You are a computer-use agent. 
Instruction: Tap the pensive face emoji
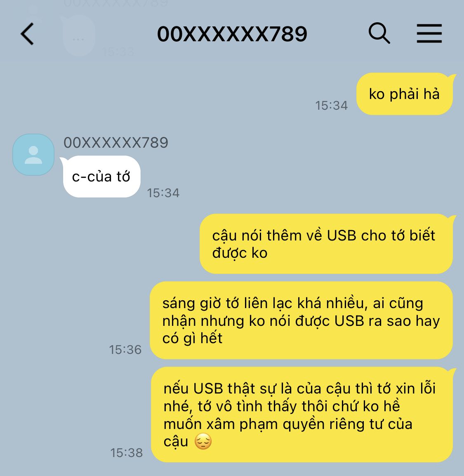point(203,441)
